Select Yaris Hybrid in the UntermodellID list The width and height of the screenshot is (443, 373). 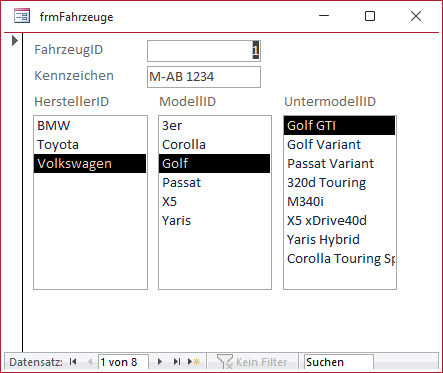pyautogui.click(x=340, y=240)
